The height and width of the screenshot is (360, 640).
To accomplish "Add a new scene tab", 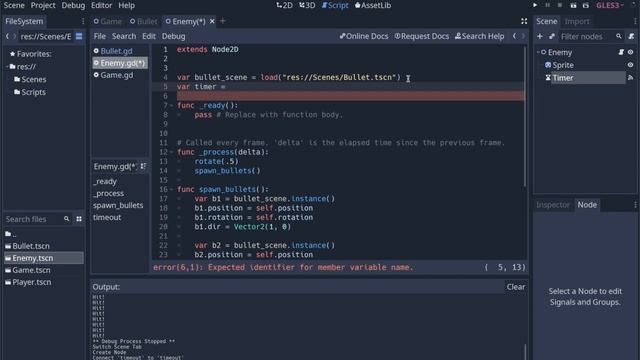I will click(x=223, y=21).
